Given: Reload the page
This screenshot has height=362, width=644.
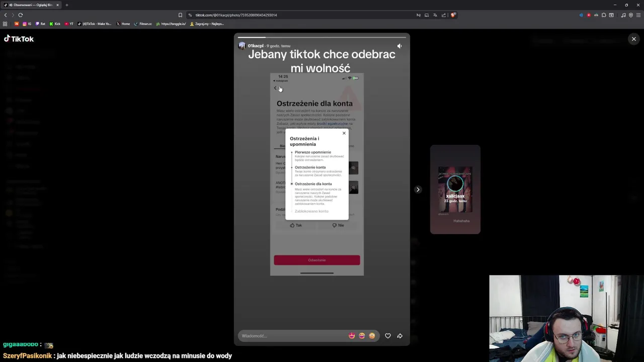Looking at the screenshot, I should pos(21,15).
